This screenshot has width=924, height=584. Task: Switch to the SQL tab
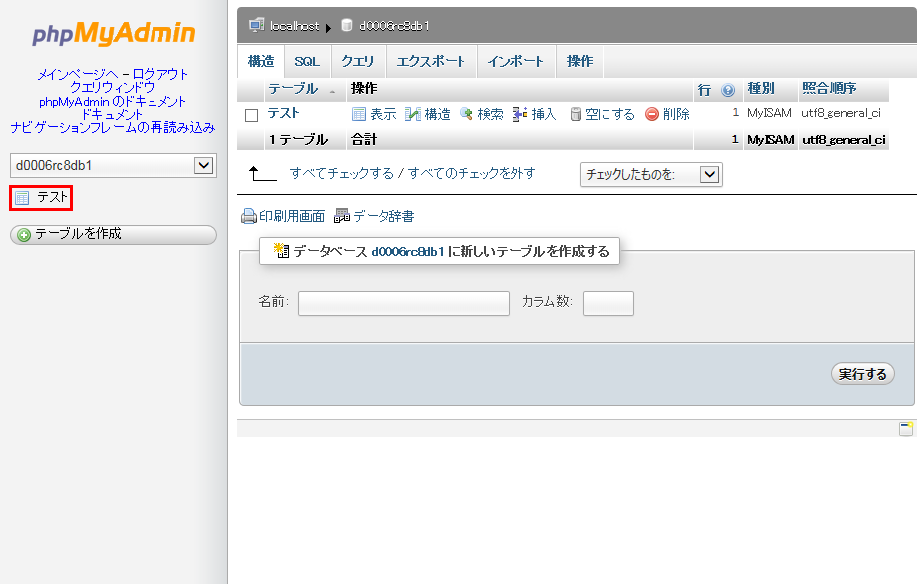[307, 62]
